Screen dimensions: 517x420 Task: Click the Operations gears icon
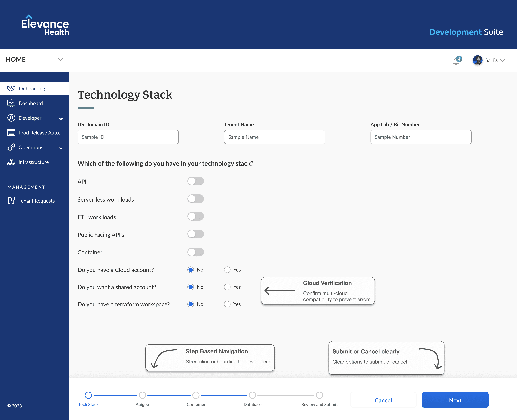[x=11, y=147]
